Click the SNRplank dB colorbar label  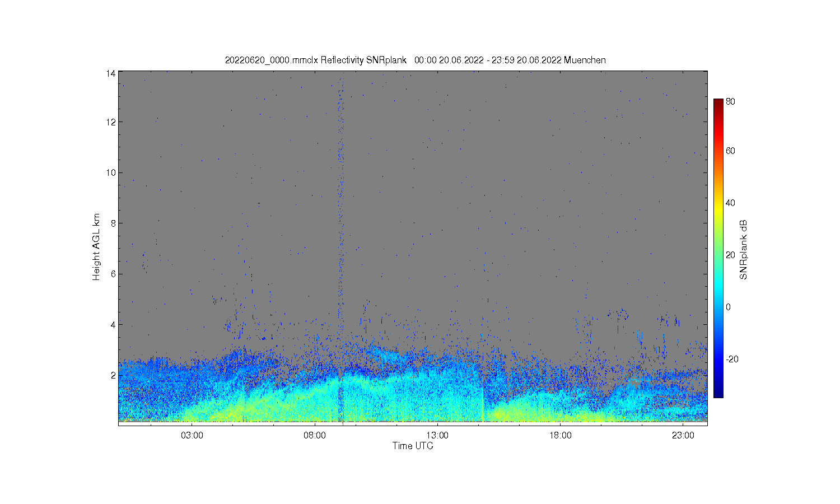744,250
